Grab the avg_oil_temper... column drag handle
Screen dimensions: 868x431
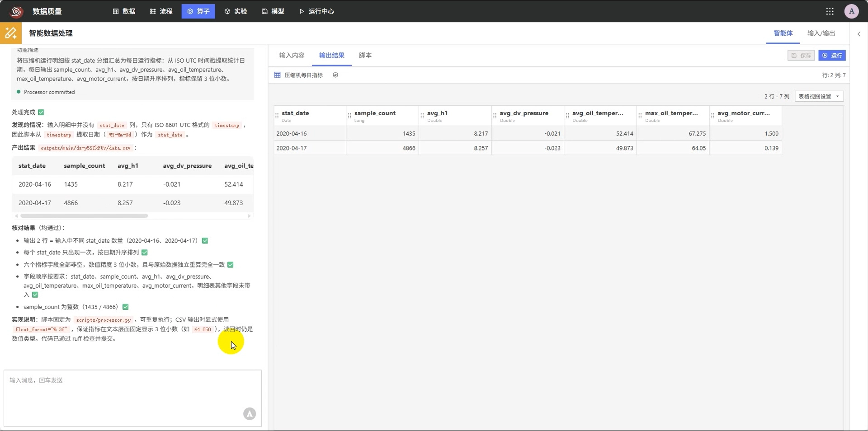[x=567, y=116]
